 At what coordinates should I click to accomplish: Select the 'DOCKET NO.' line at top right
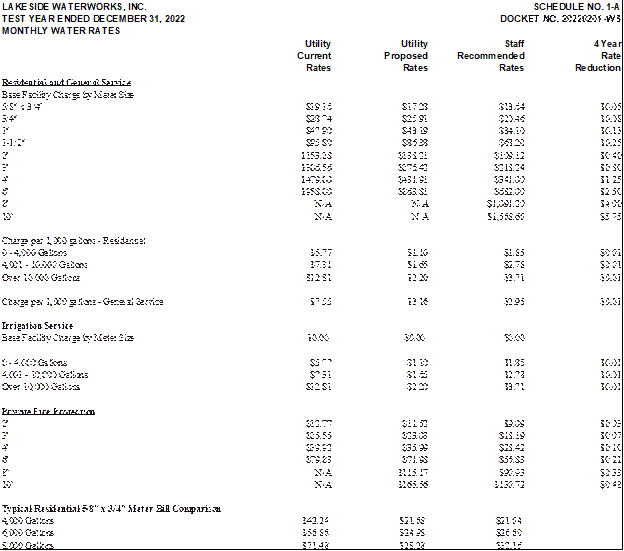[560, 19]
